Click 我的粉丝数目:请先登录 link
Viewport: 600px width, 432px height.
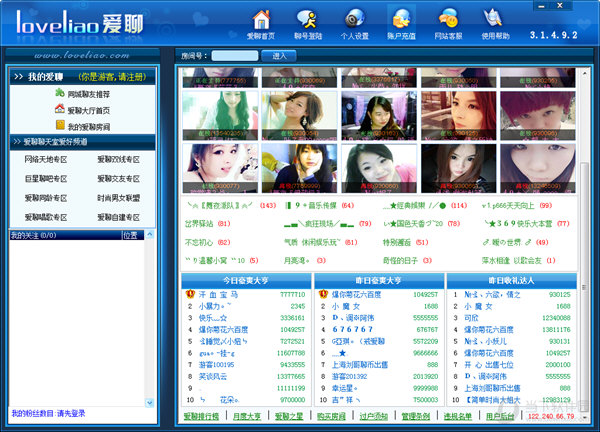pyautogui.click(x=48, y=414)
